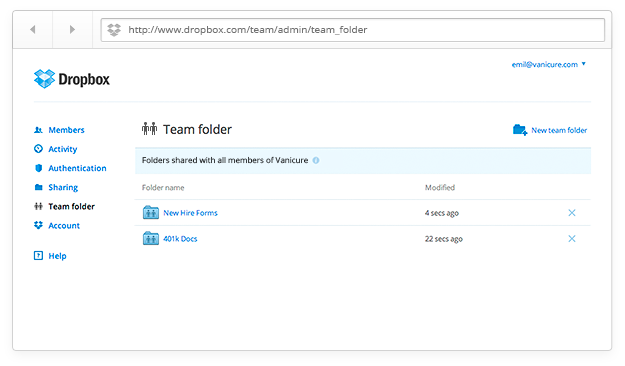Click the Authentication shield icon
Viewport: 625px width, 366px height.
[38, 168]
